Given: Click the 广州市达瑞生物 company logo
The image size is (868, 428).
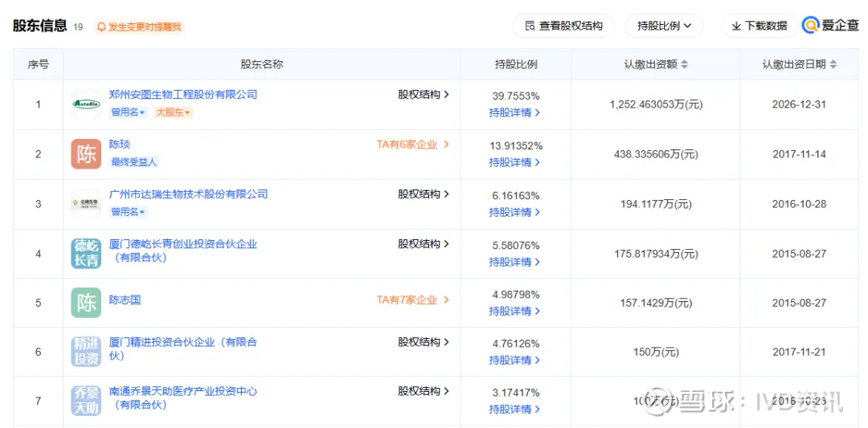Looking at the screenshot, I should coord(86,203).
